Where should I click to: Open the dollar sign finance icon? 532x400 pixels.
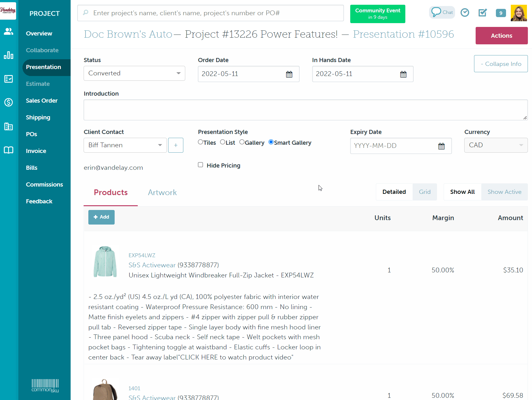(9, 102)
